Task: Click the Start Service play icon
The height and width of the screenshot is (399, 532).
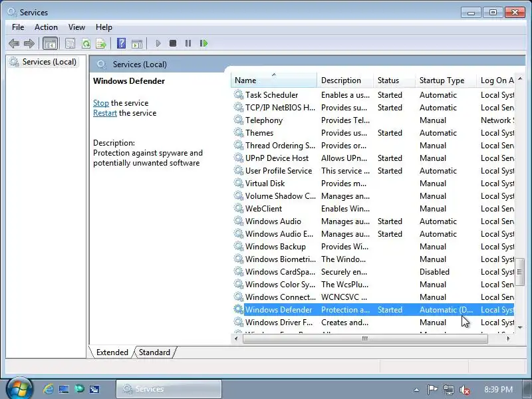Action: click(x=158, y=43)
